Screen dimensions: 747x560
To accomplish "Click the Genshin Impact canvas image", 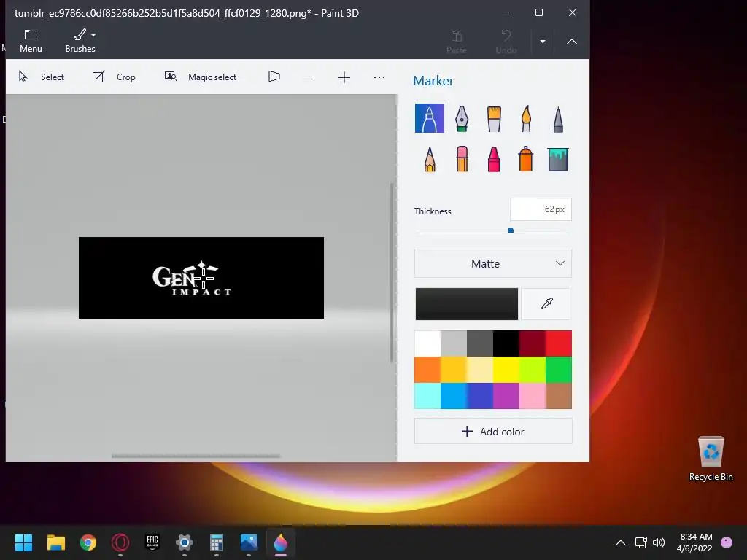I will (201, 278).
